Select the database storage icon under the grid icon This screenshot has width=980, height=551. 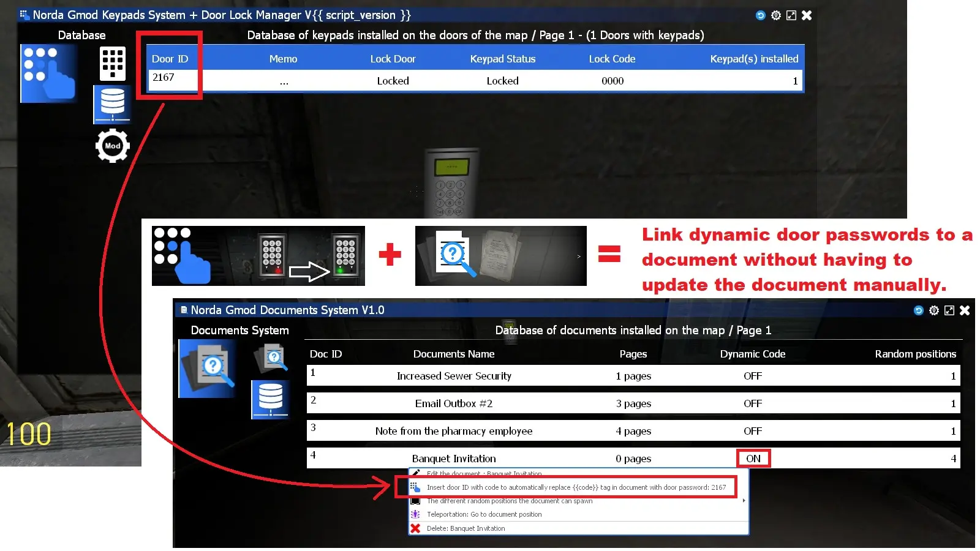tap(112, 104)
